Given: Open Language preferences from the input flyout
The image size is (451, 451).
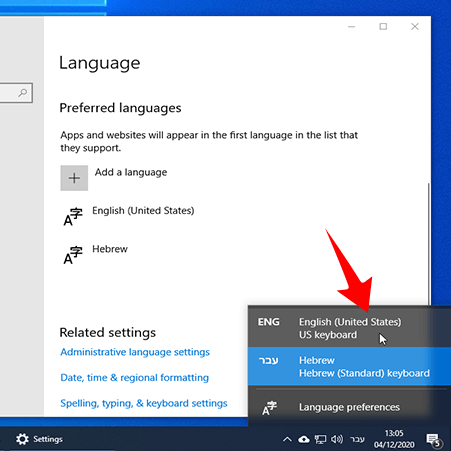Looking at the screenshot, I should click(x=349, y=407).
